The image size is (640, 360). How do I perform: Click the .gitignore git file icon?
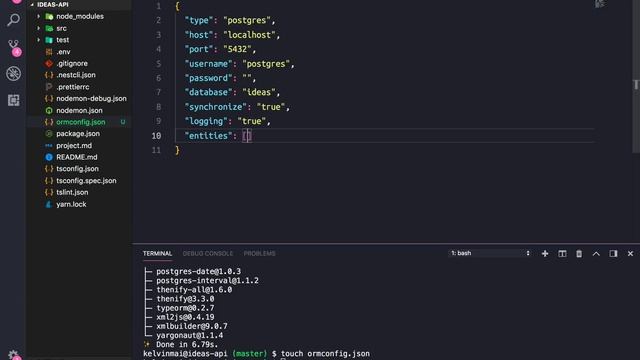(x=49, y=63)
